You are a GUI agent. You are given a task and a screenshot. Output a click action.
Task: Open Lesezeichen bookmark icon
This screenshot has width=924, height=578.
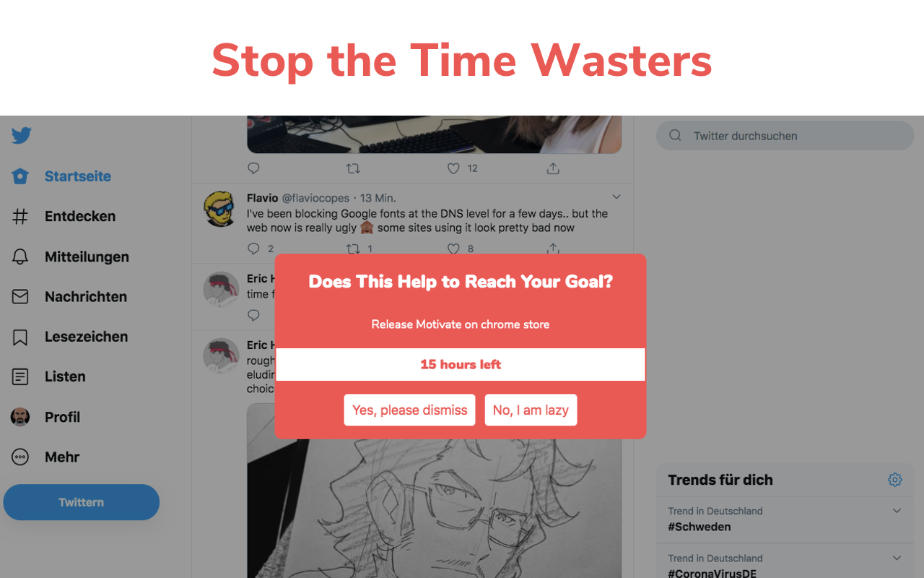20,337
